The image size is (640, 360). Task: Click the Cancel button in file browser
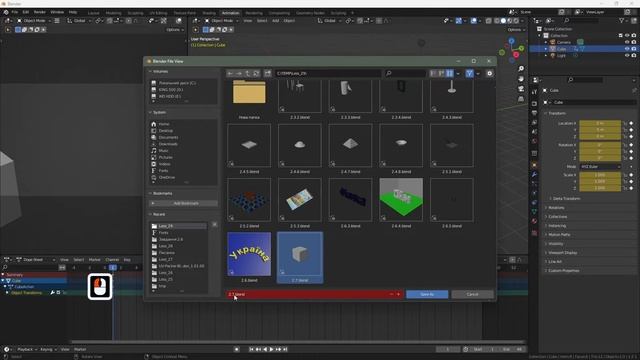coord(472,294)
